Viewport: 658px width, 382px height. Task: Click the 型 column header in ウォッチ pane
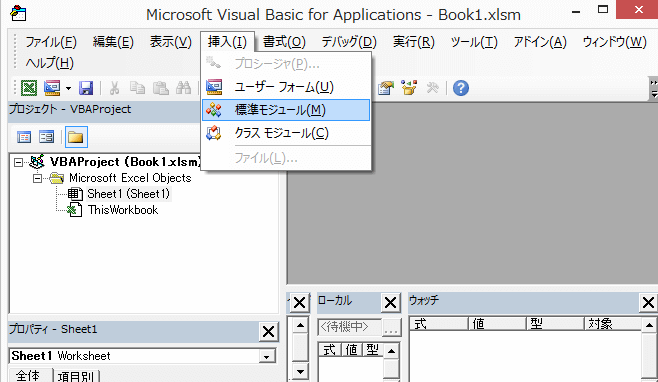pyautogui.click(x=555, y=324)
